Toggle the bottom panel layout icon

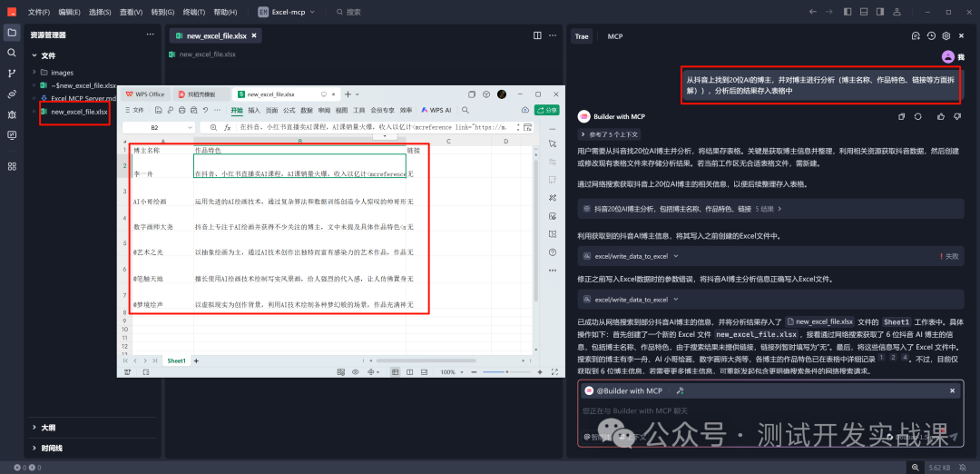[x=864, y=11]
